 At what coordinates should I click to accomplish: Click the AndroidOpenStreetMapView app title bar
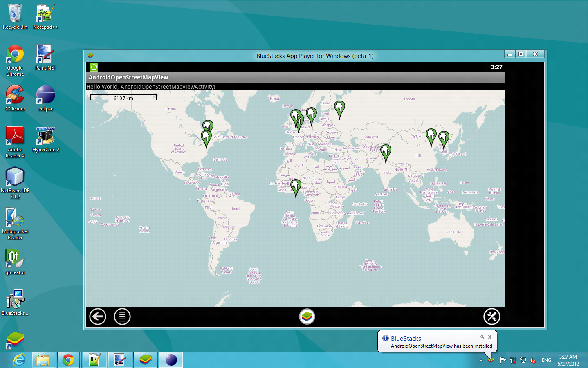pyautogui.click(x=296, y=77)
